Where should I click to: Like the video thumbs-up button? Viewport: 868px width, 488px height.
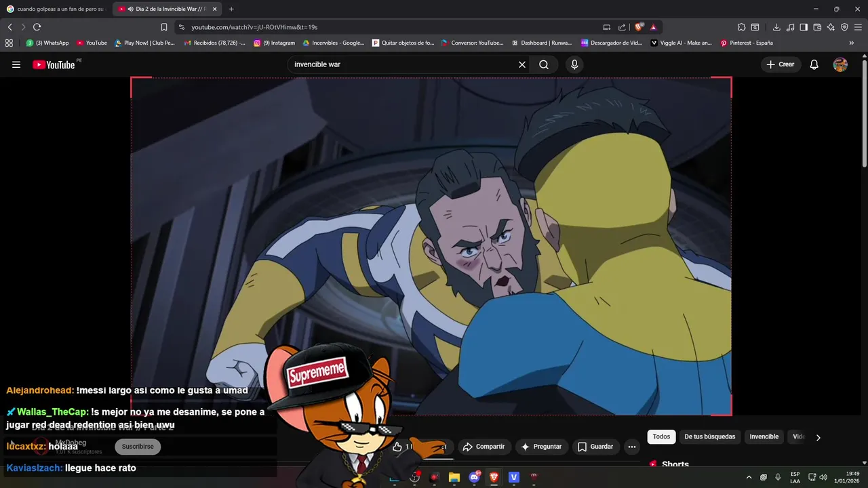(x=398, y=447)
